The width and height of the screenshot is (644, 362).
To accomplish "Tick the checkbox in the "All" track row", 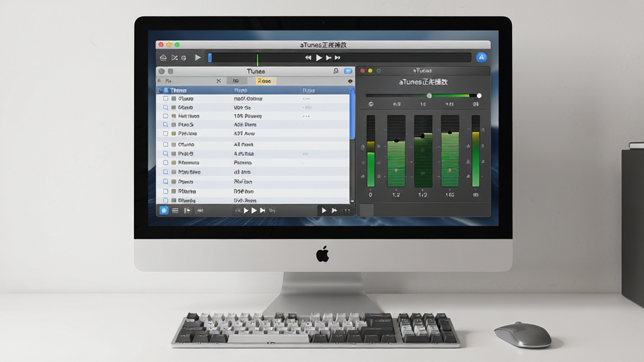I will coord(165,145).
